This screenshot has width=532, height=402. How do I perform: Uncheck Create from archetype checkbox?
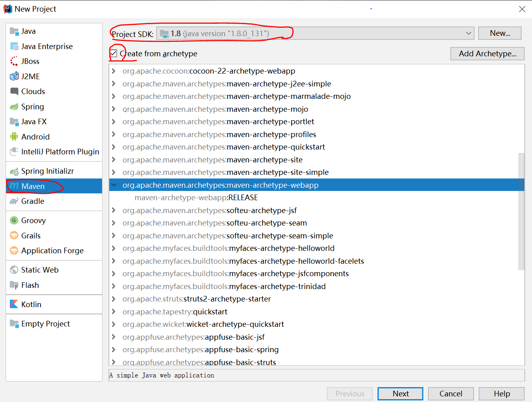click(x=114, y=53)
